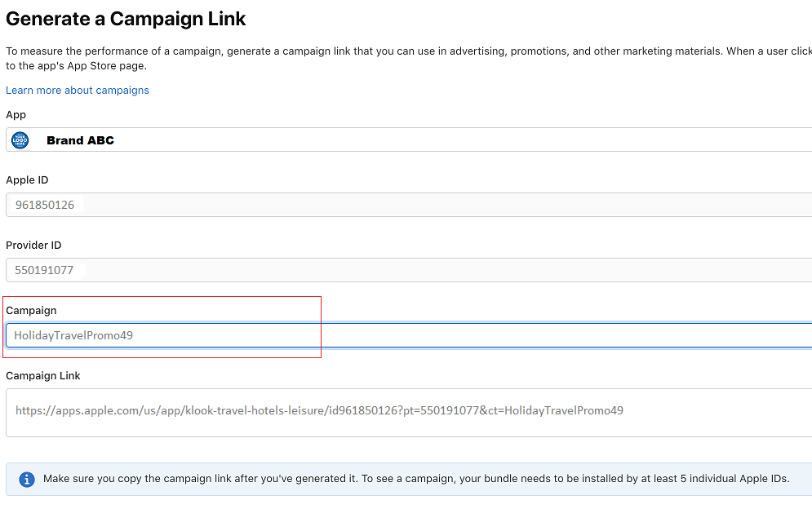Screen dimensions: 812x518
Task: Click the 'Make sure you copy' notice message
Action: point(416,479)
